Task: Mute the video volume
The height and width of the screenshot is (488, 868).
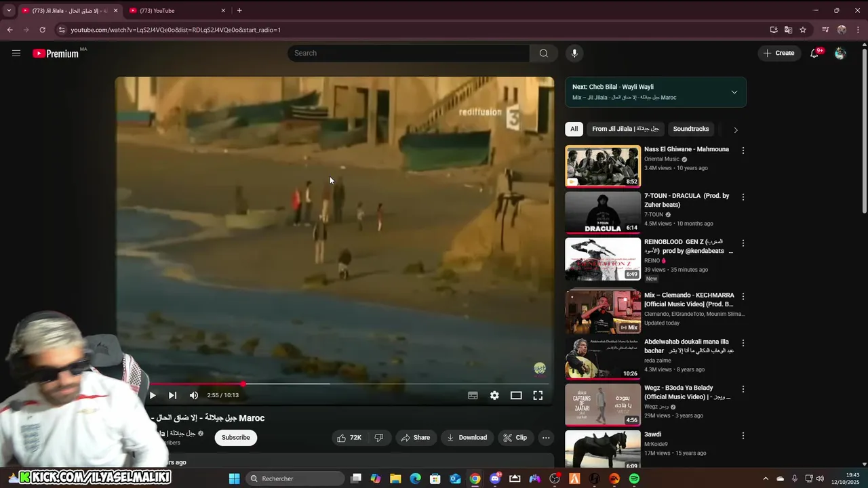Action: [x=194, y=395]
